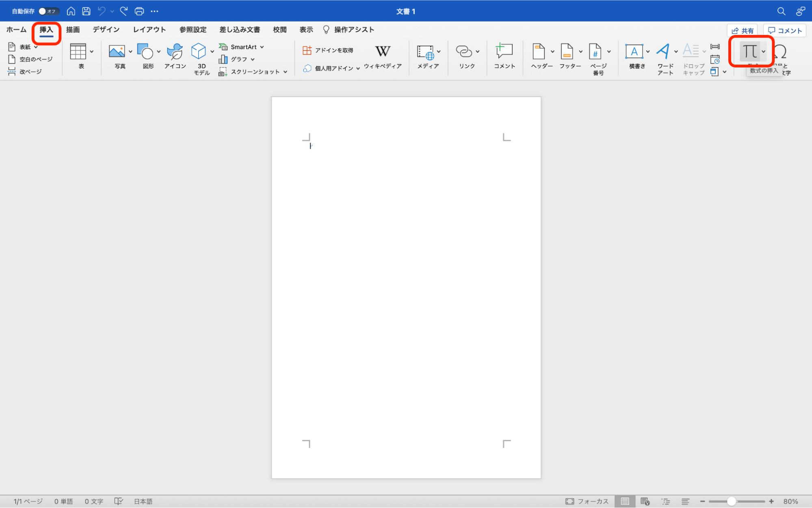Switch to web layout view icon
812x508 pixels.
point(645,501)
